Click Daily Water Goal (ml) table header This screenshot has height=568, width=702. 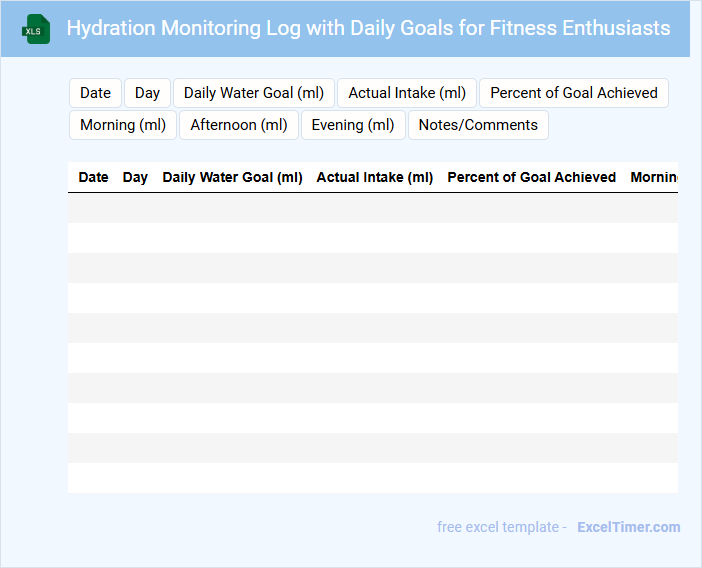coord(232,177)
